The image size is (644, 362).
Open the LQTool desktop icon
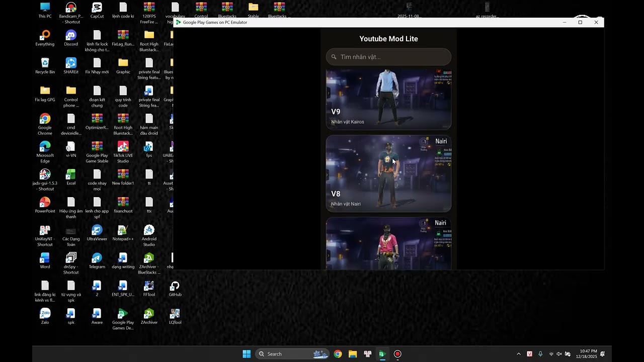point(175,316)
